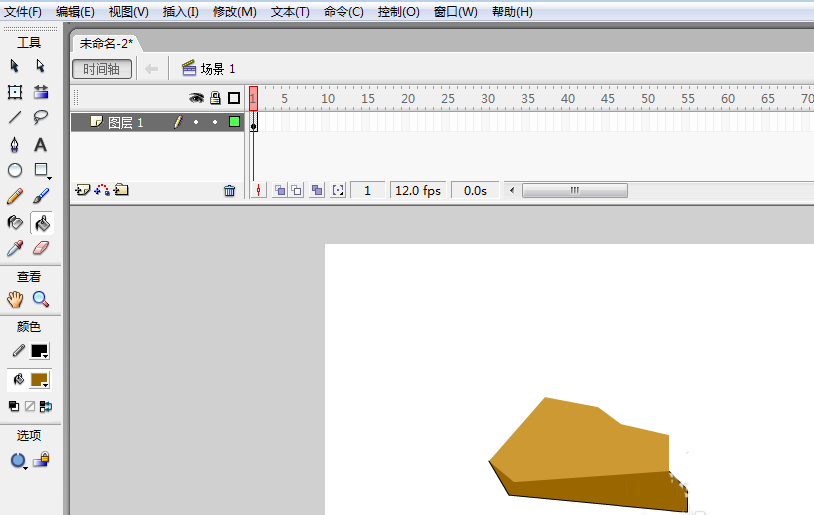Delete layer with trash icon
The image size is (814, 515).
coord(229,191)
